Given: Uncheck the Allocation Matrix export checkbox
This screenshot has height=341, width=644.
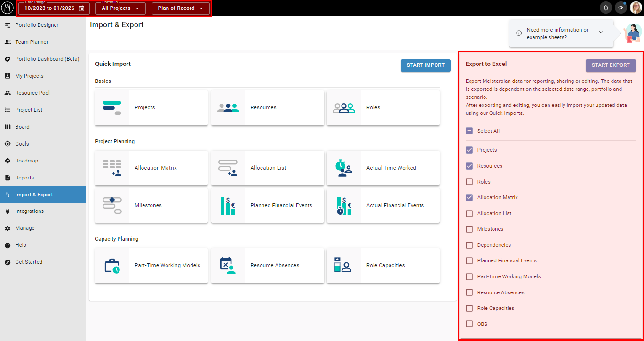Looking at the screenshot, I should pyautogui.click(x=469, y=197).
